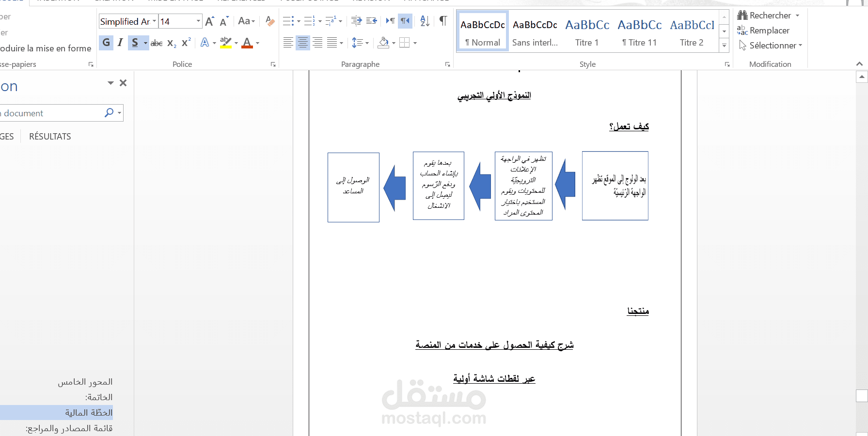
Task: Increase the font size with grow font icon
Action: [x=209, y=21]
